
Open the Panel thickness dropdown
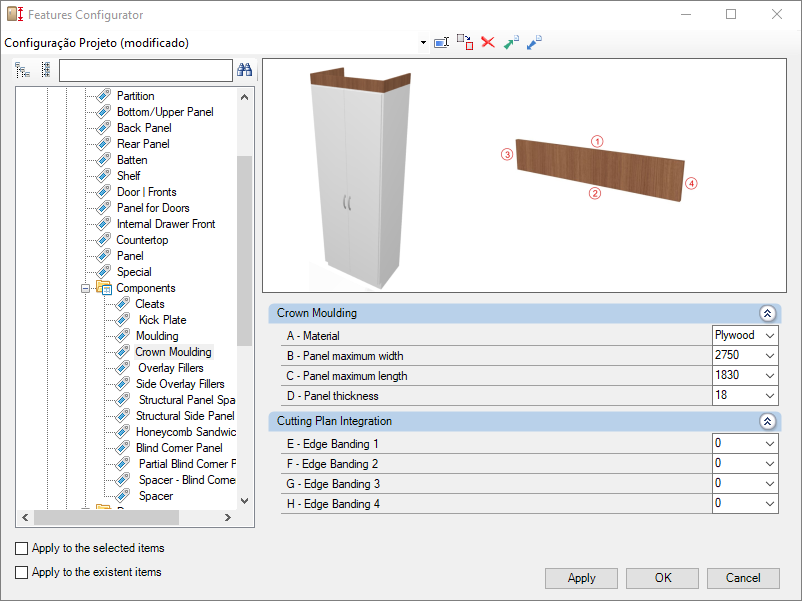tap(769, 395)
